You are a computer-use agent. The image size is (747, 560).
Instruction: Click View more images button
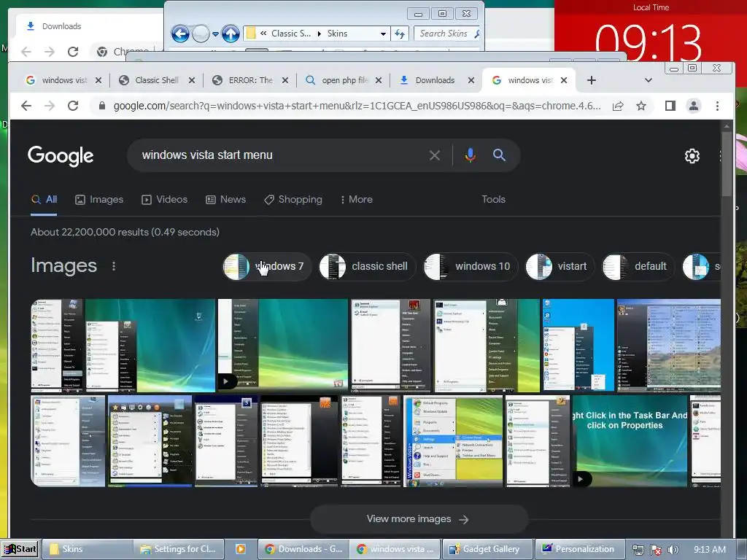(419, 519)
